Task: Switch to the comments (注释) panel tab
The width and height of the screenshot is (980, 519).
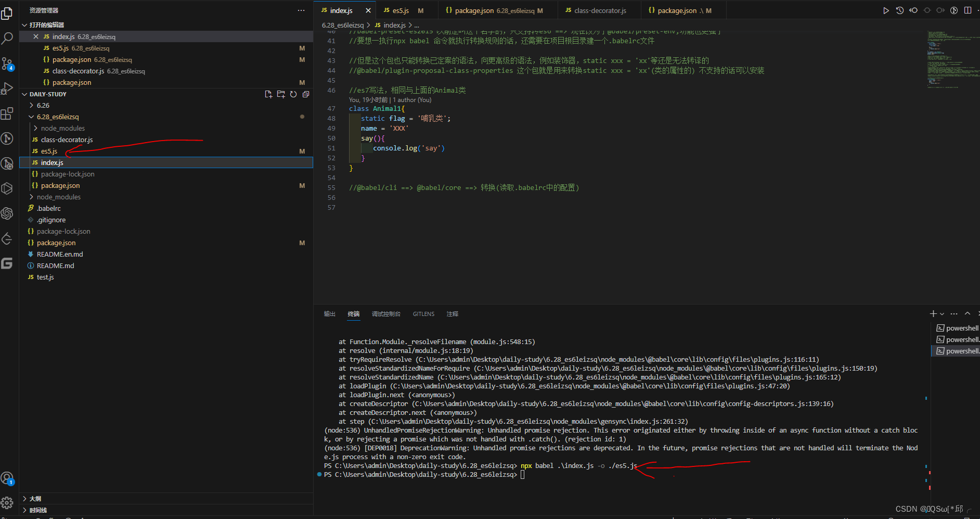Action: tap(453, 314)
